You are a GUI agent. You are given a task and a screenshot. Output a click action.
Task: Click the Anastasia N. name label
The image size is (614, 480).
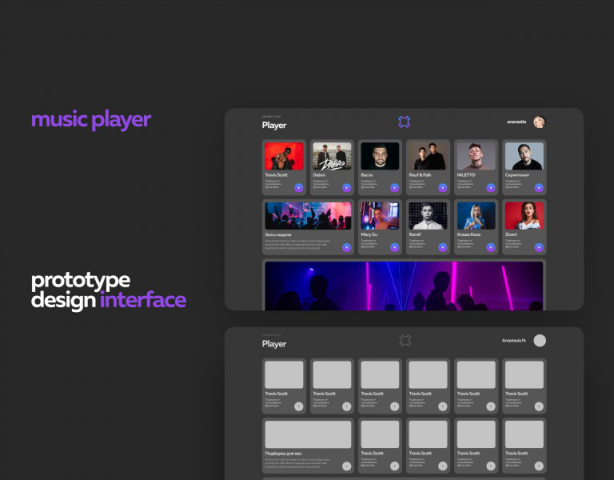coord(514,341)
